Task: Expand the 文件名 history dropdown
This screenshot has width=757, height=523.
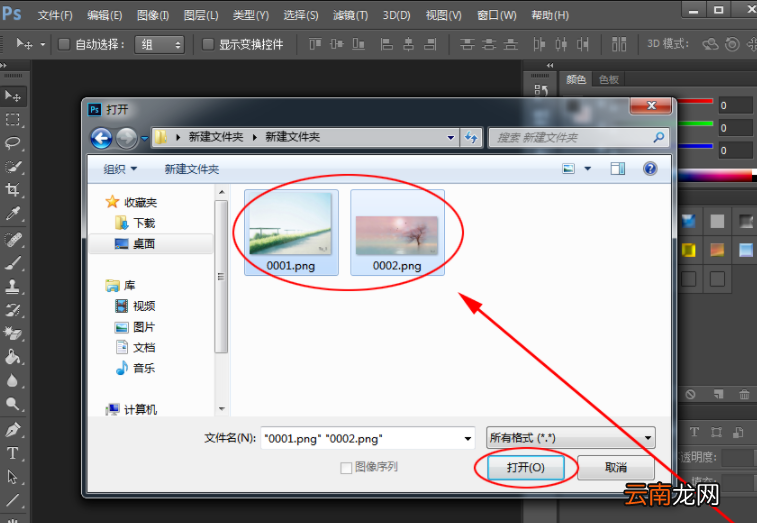Action: click(467, 438)
